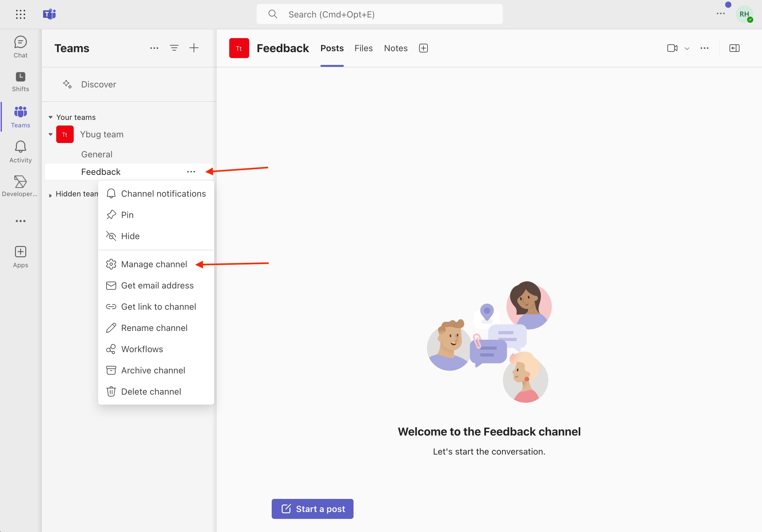Click the Developer tools icon in sidebar
The image size is (762, 532).
(x=20, y=183)
